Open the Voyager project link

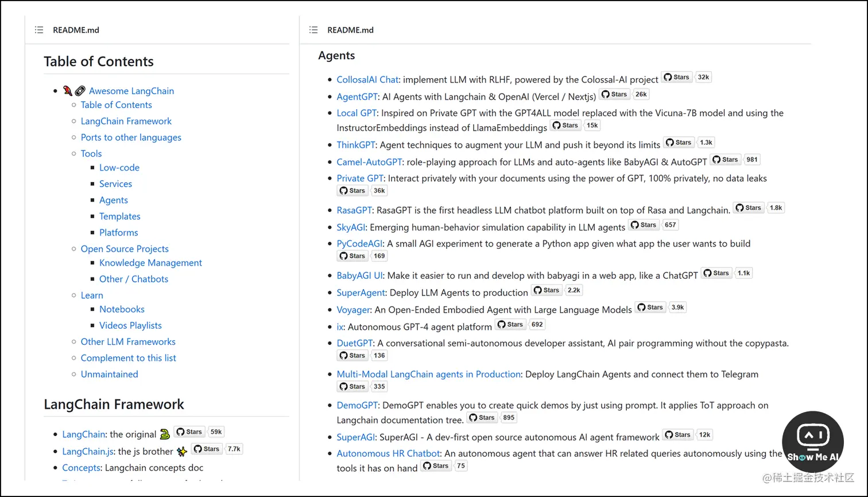353,310
